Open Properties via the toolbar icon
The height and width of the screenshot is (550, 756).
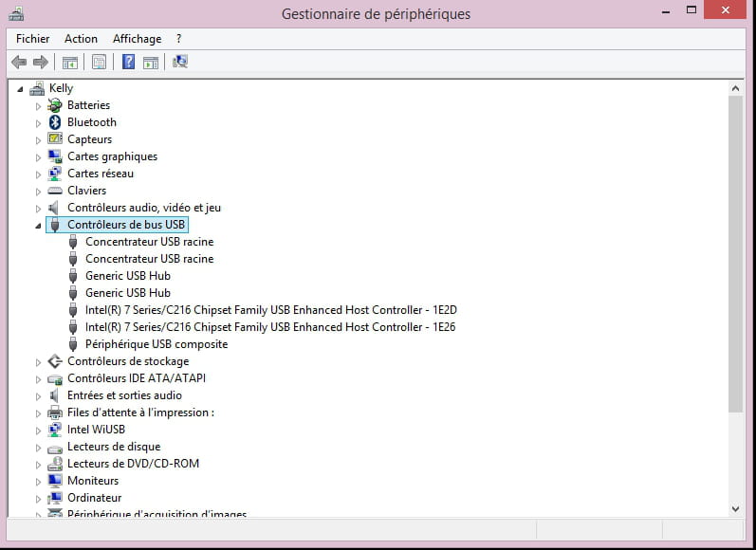[98, 63]
